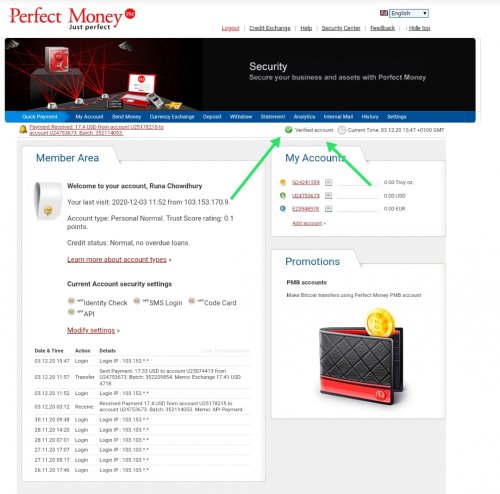Click the current time clock icon
500x494 pixels.
coord(342,130)
